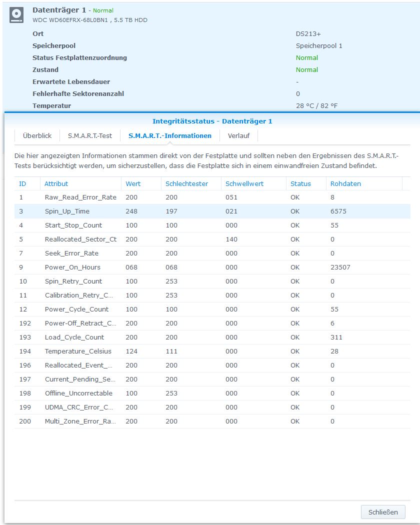Click threshold value 140

tap(231, 239)
